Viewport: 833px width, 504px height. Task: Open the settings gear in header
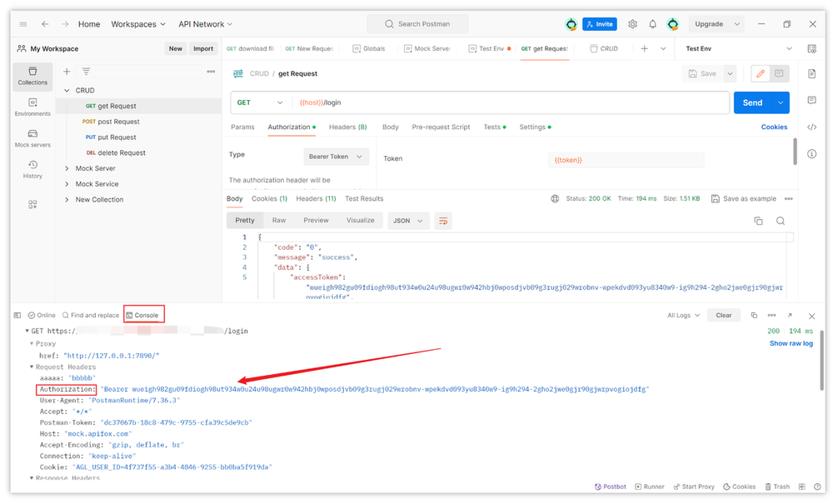click(x=632, y=24)
